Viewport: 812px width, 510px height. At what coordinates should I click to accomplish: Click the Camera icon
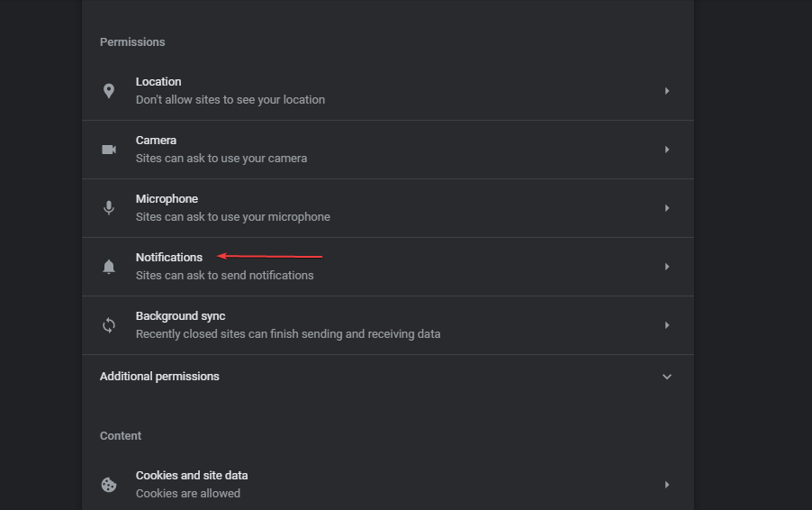click(109, 150)
